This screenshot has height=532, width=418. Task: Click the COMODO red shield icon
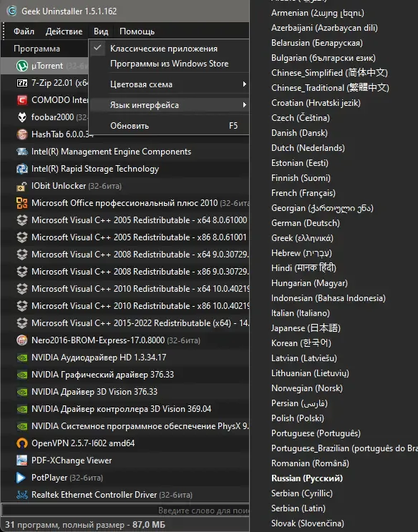(x=22, y=100)
